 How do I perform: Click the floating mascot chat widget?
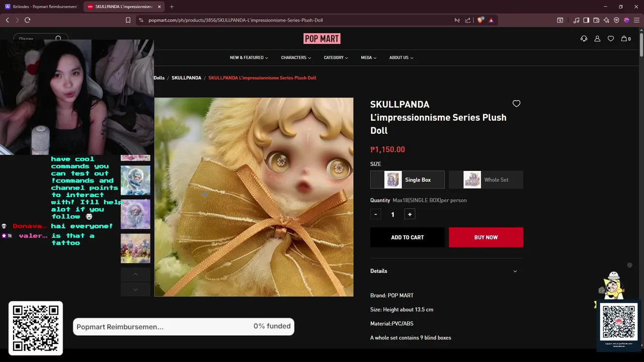pos(612,286)
